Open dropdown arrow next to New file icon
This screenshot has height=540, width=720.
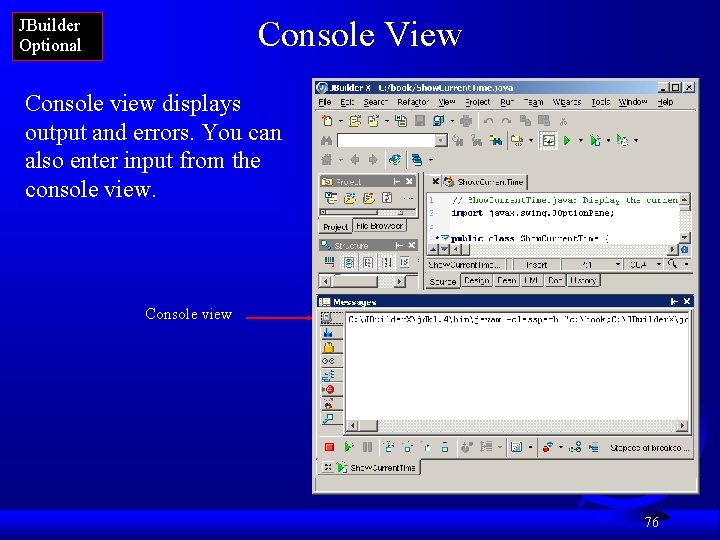[x=341, y=121]
